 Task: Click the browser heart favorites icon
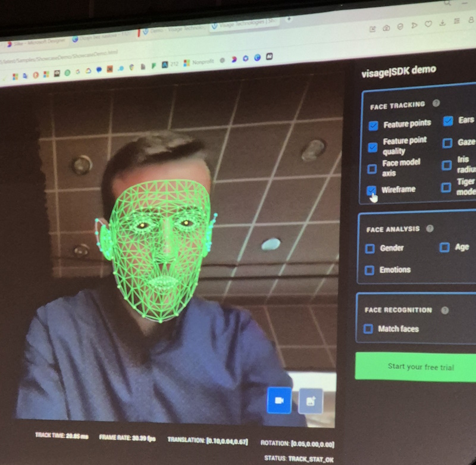tap(428, 25)
